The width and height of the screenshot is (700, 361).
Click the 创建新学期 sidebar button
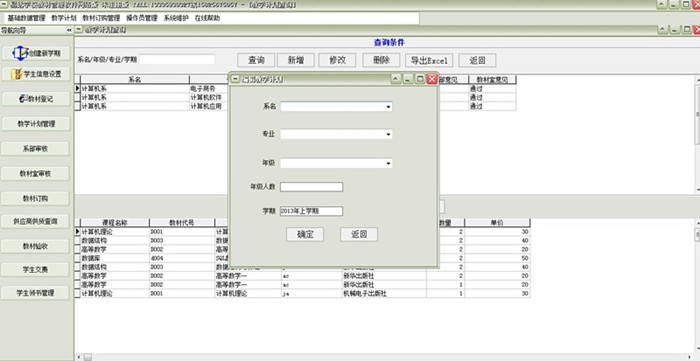coord(36,53)
